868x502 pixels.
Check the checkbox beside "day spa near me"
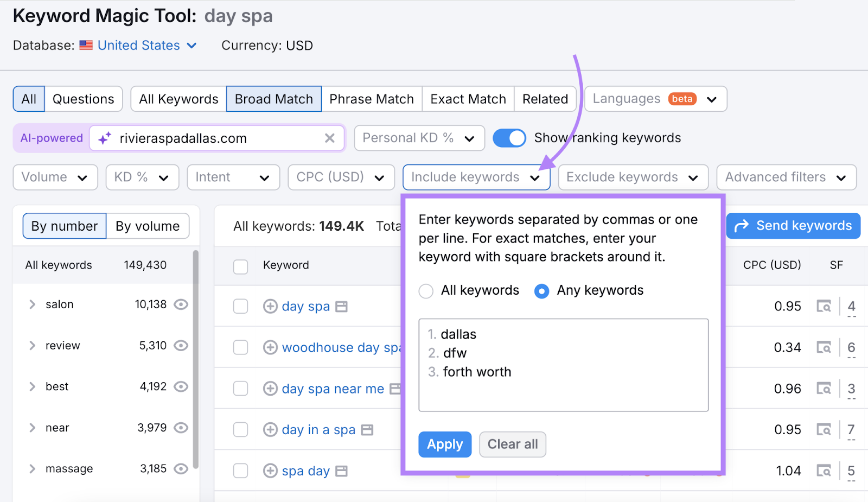(x=240, y=388)
